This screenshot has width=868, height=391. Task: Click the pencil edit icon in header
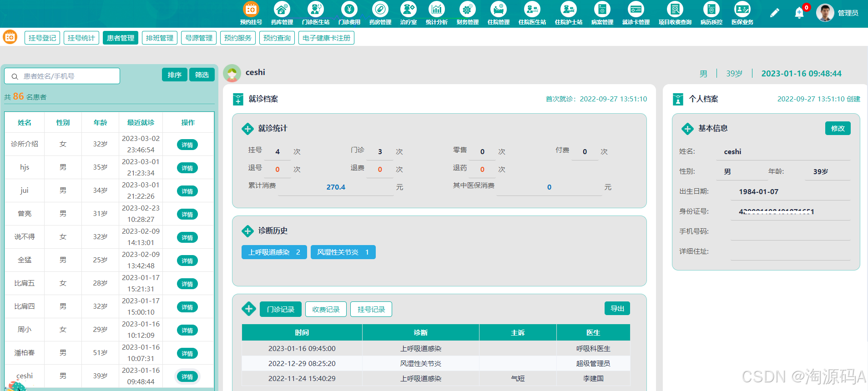click(x=774, y=13)
